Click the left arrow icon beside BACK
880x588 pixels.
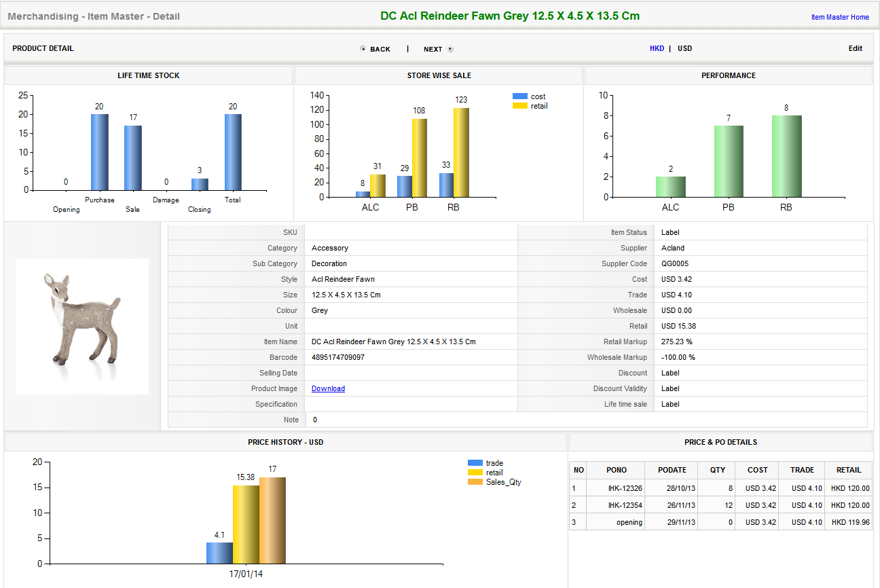click(x=363, y=49)
